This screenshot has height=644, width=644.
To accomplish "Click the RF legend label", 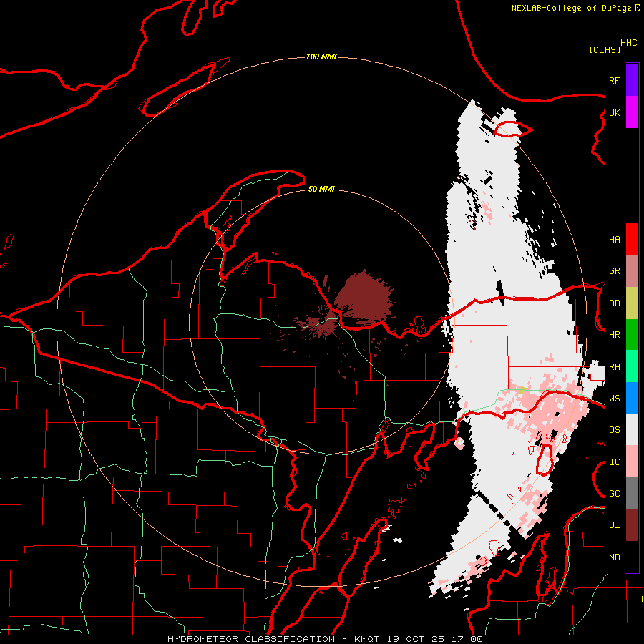I will [x=614, y=80].
